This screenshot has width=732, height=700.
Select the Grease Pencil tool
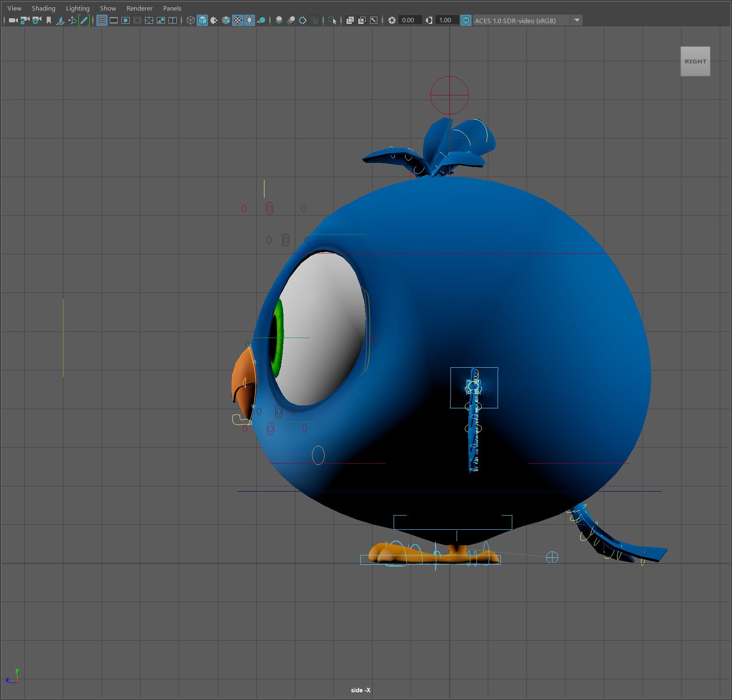pos(84,20)
